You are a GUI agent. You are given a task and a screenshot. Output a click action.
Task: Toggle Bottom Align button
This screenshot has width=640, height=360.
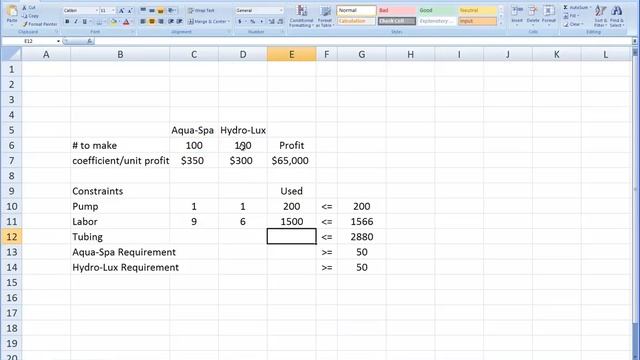(161, 10)
